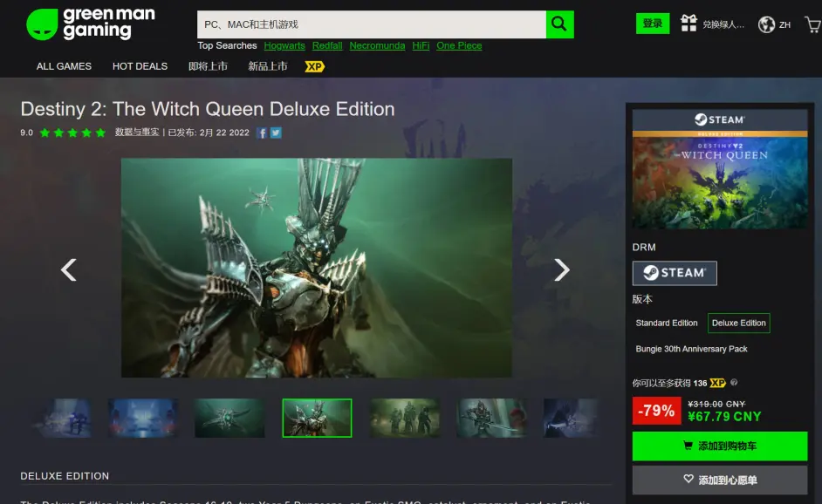Screen dimensions: 822x504
Task: Select the Standard Edition option
Action: pyautogui.click(x=667, y=323)
